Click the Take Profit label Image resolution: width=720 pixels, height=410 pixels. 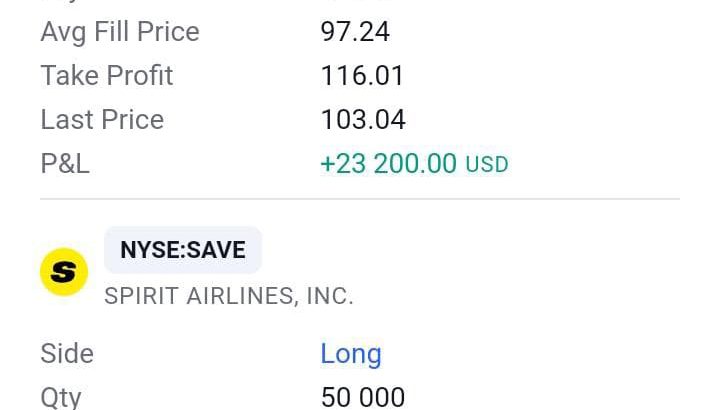(x=107, y=75)
